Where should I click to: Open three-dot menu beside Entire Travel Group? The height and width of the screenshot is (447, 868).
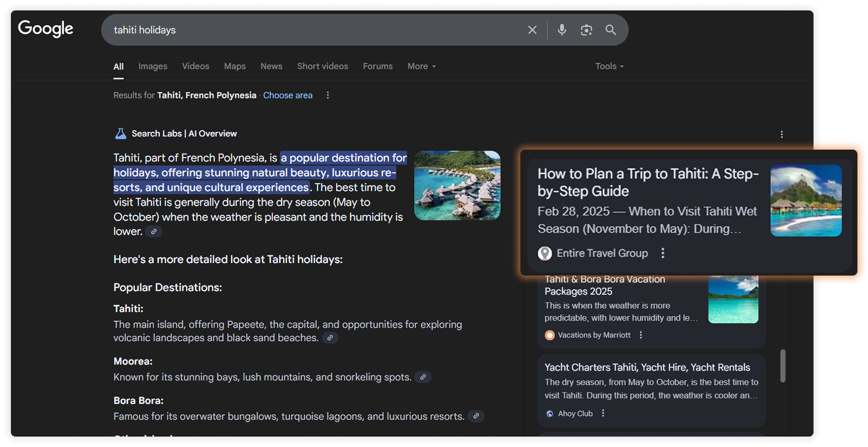point(662,253)
